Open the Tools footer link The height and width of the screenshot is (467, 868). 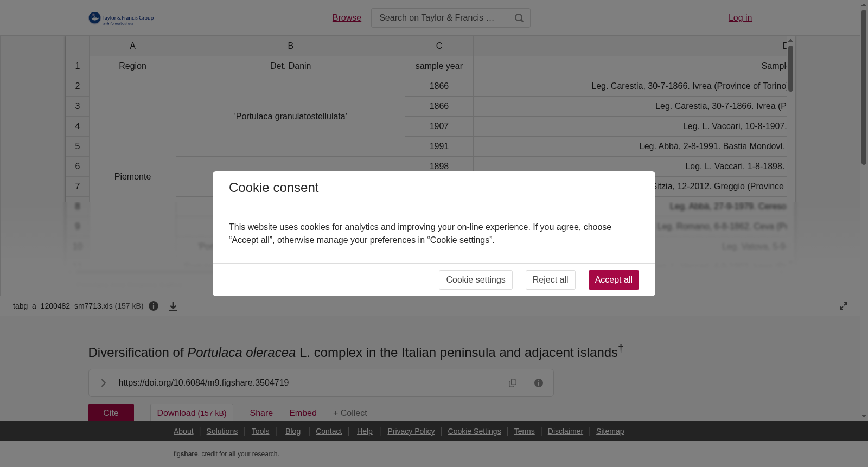260,431
